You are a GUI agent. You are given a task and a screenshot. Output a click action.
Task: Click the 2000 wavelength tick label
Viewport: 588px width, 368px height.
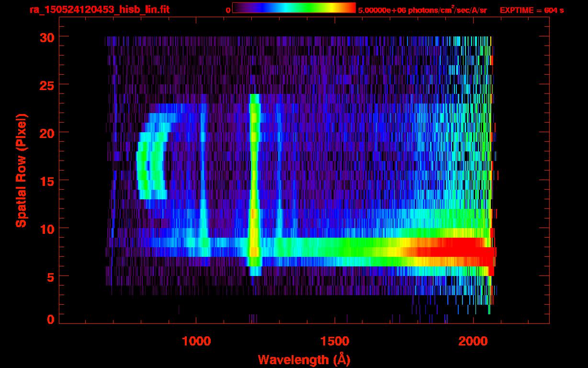tap(473, 341)
